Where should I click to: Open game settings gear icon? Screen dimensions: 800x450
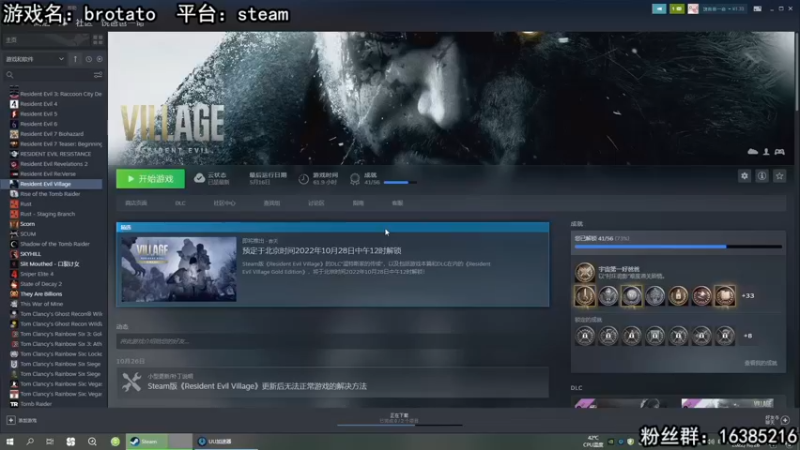pos(744,176)
